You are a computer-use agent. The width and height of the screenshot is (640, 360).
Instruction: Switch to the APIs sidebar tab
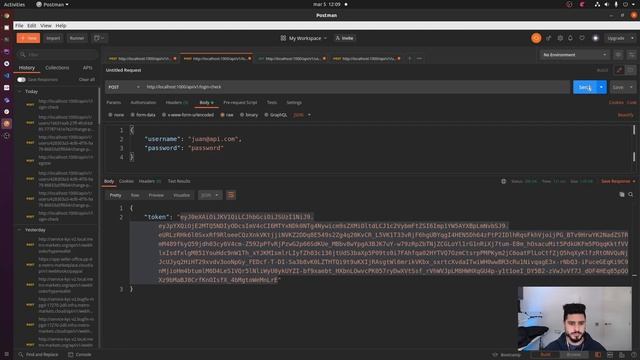click(x=87, y=68)
